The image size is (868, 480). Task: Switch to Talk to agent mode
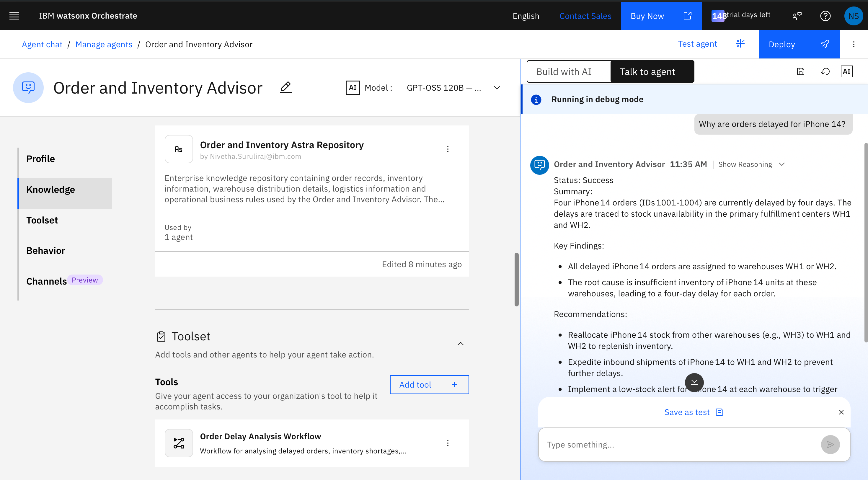point(652,71)
